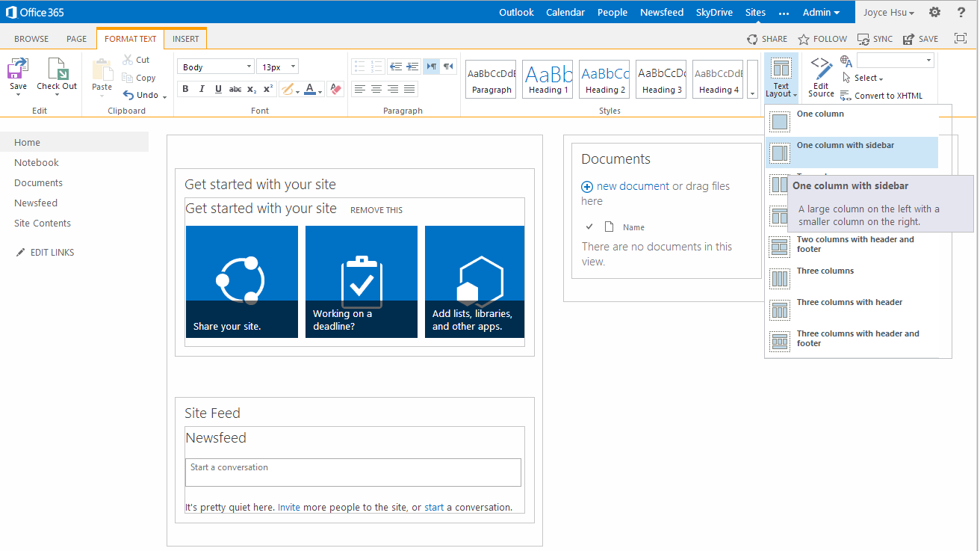Open SkyDrive from the top navigation
Screen dimensions: 980x551
pos(715,12)
